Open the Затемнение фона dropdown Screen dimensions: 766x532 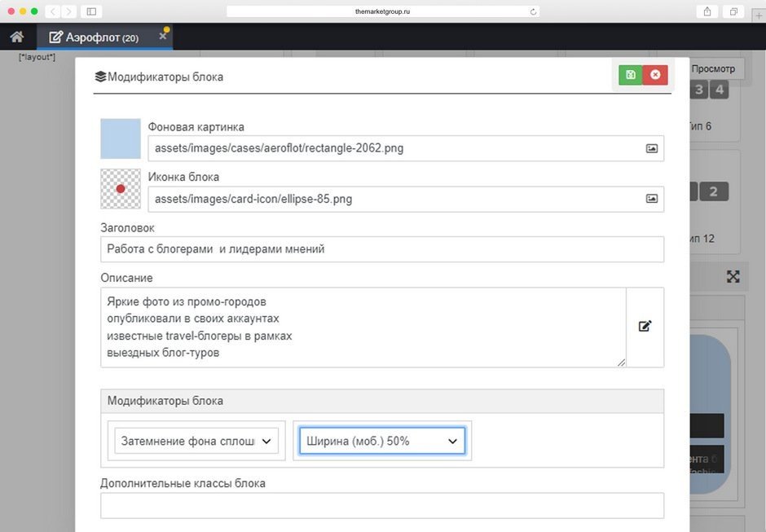[196, 441]
